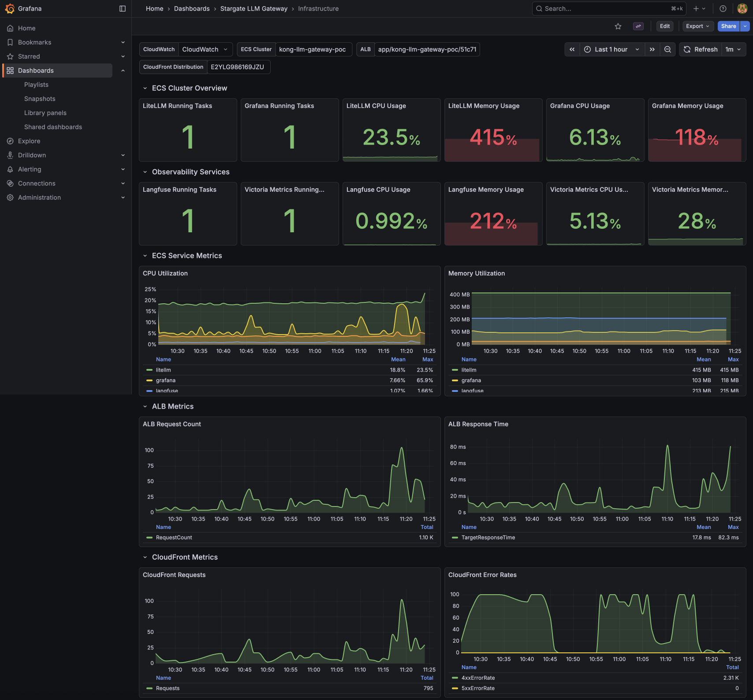The width and height of the screenshot is (753, 700).
Task: Zoom out the time range
Action: click(x=668, y=49)
